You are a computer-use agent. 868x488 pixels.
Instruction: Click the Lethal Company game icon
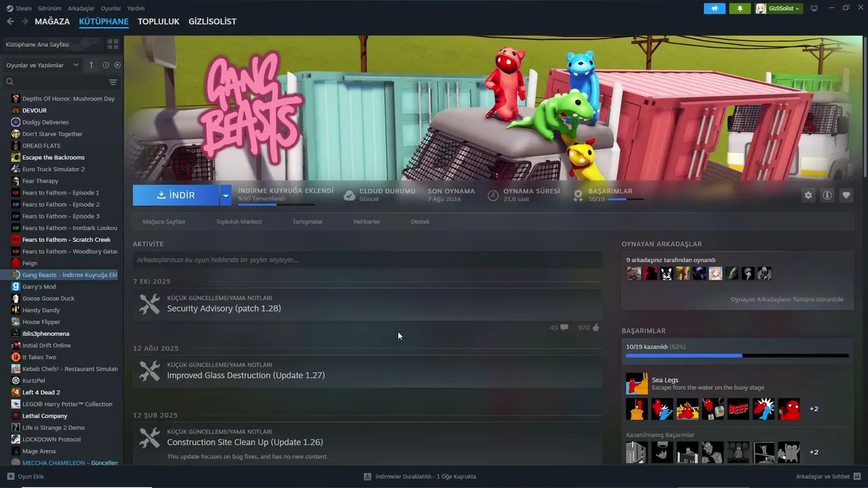[x=16, y=416]
